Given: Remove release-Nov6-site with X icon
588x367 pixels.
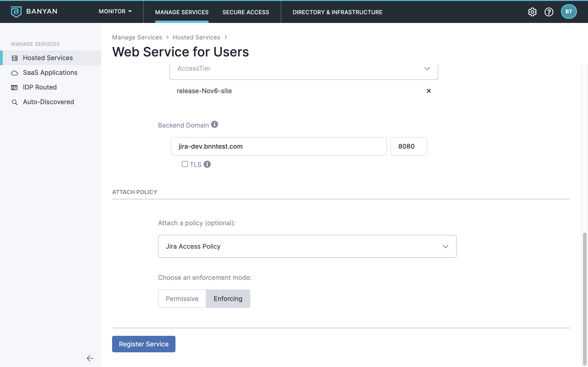Looking at the screenshot, I should coord(429,91).
